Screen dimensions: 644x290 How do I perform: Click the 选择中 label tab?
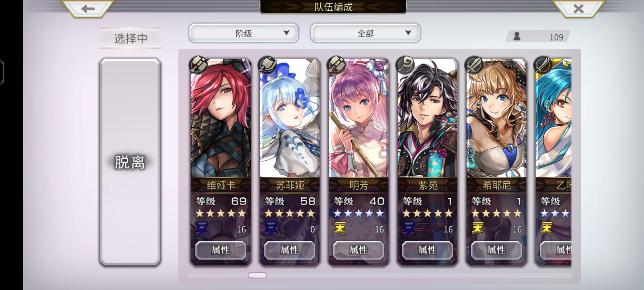click(x=131, y=38)
